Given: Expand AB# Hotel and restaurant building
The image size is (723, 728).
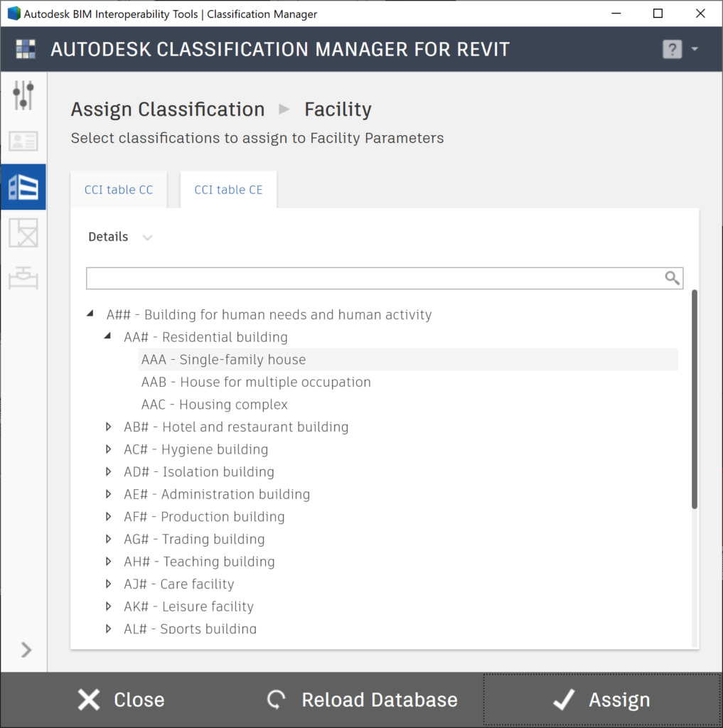Looking at the screenshot, I should (108, 427).
